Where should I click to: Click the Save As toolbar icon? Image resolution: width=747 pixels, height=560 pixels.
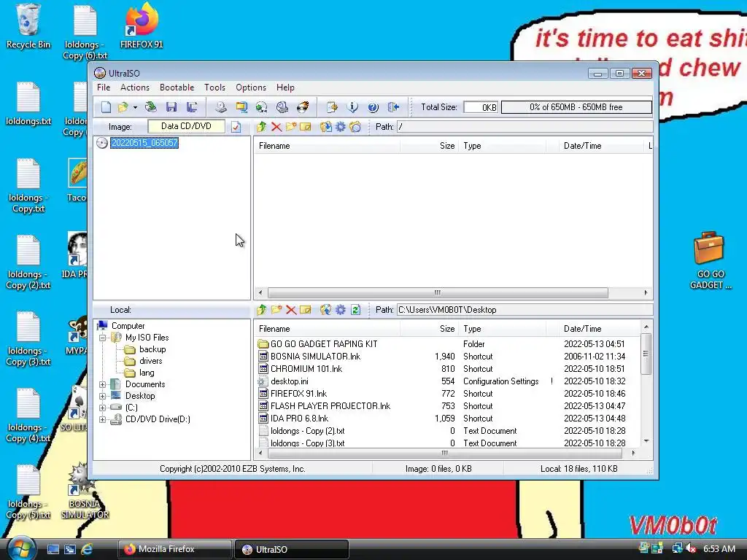[192, 107]
